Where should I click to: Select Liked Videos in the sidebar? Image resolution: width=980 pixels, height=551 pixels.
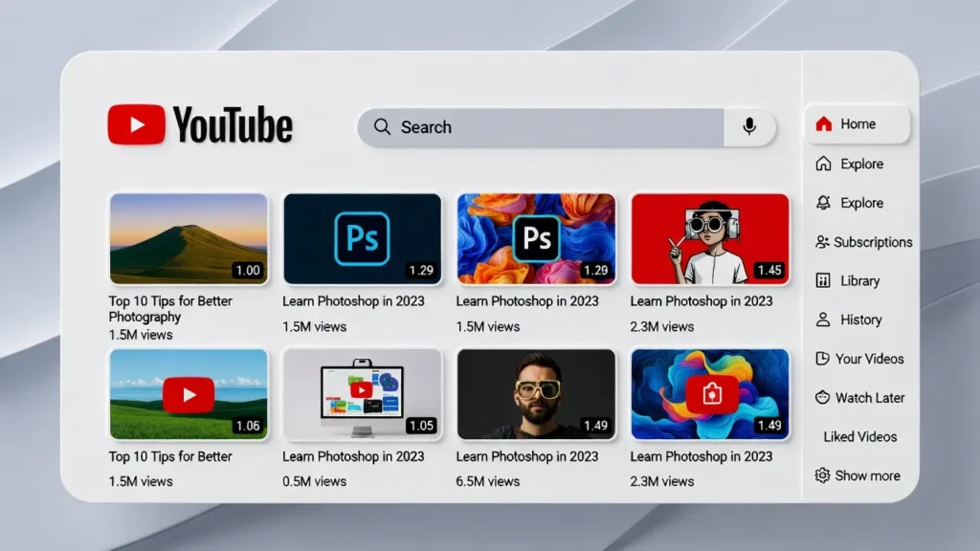pyautogui.click(x=860, y=436)
